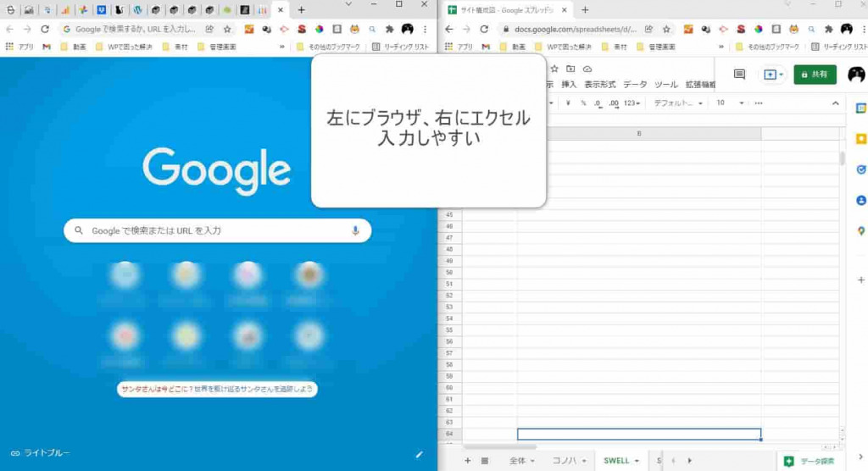Click the selected cell in row 64

pyautogui.click(x=639, y=434)
